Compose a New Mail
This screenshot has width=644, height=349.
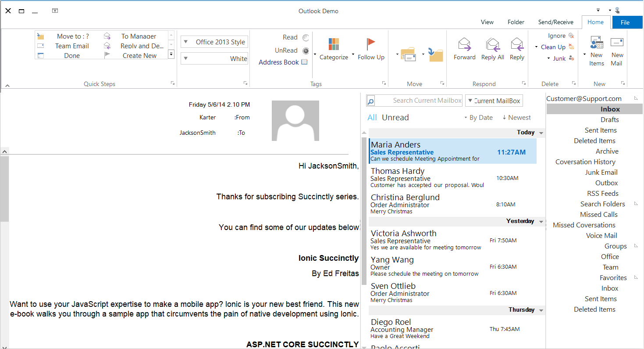tap(617, 50)
